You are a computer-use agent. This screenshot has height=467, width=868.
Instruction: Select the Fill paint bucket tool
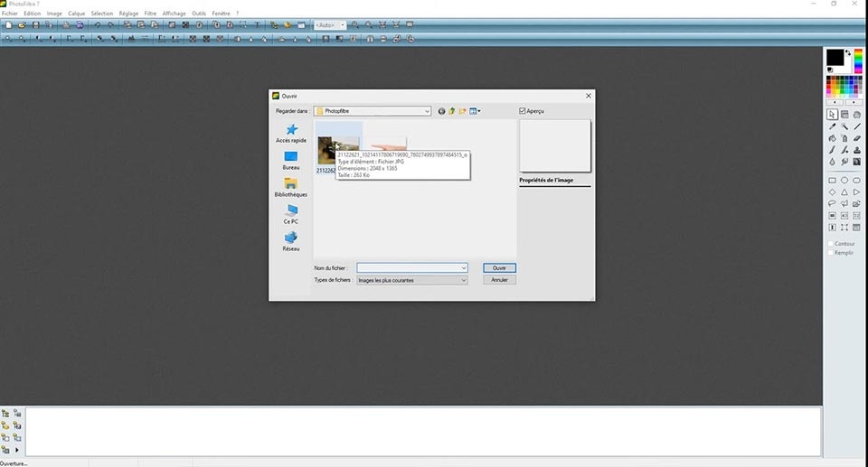click(832, 138)
